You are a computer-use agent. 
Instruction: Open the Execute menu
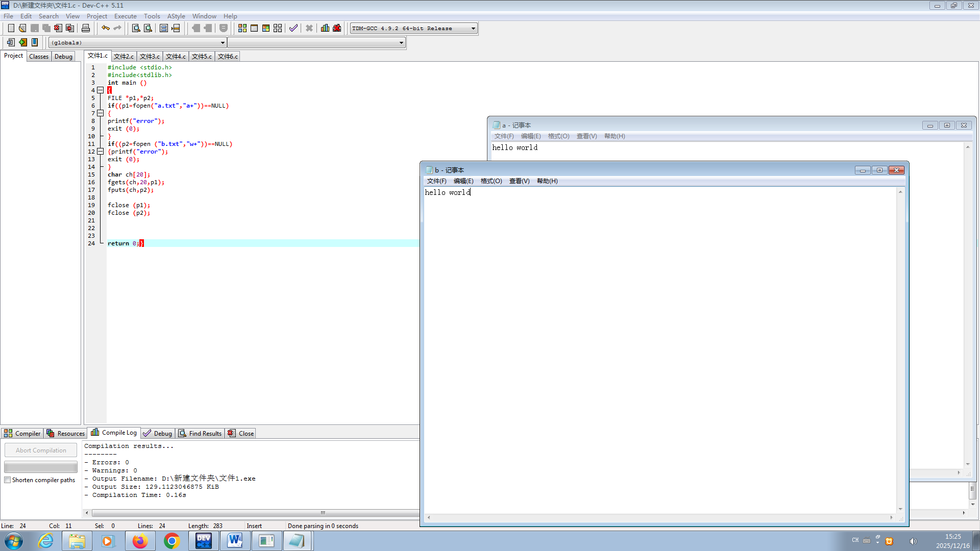click(x=125, y=16)
